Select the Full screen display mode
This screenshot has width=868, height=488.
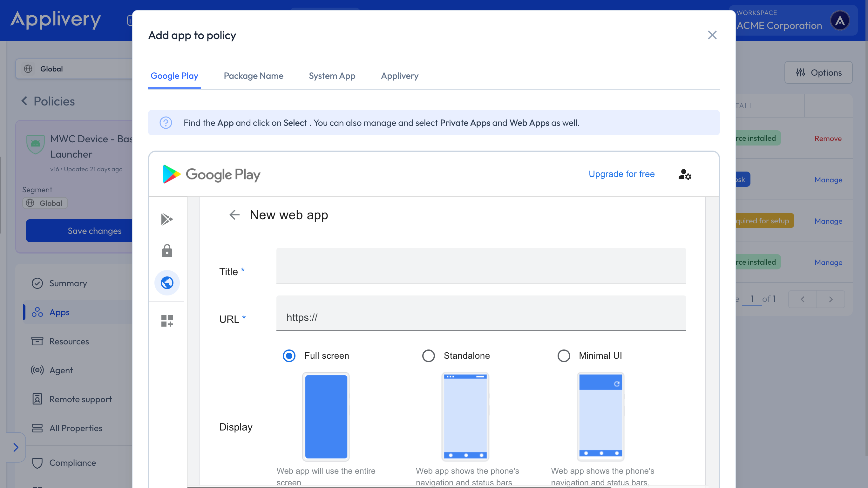[289, 356]
